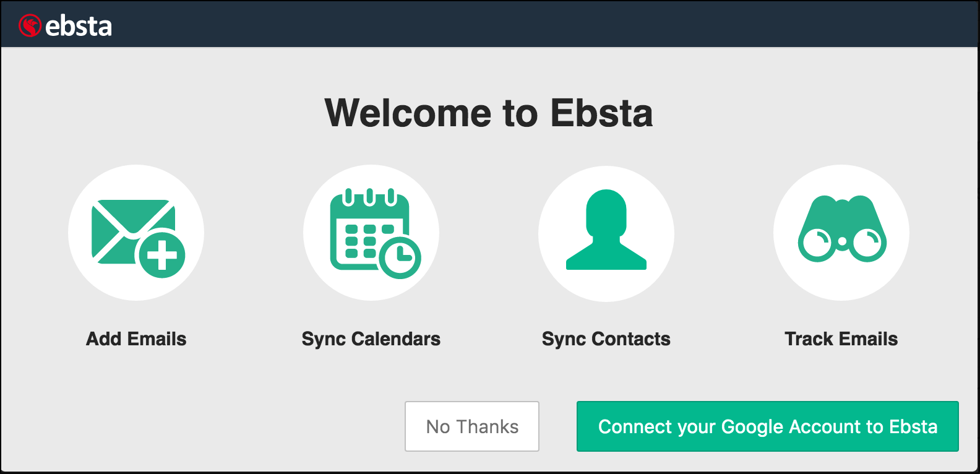Decline by pressing the No Thanks button
This screenshot has width=980, height=474.
[x=472, y=426]
